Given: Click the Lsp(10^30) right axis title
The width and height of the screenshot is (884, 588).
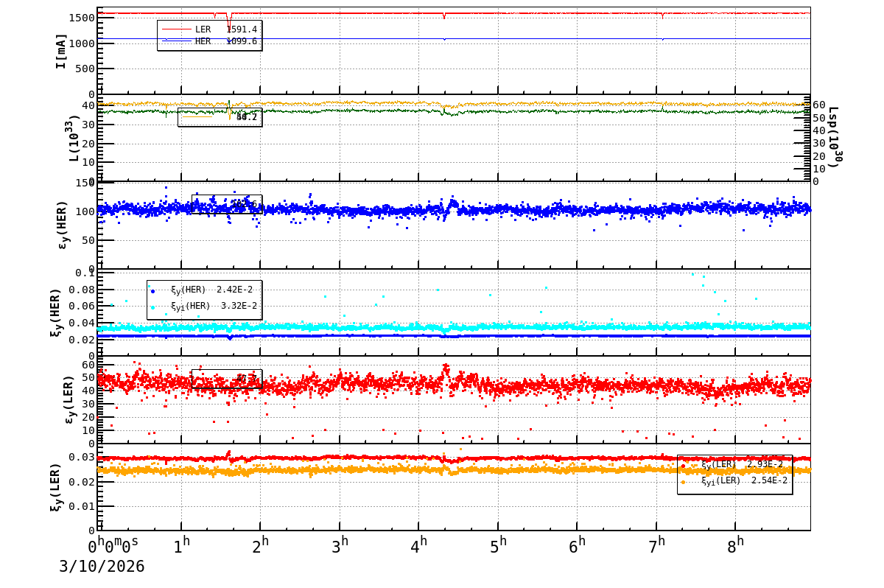Looking at the screenshot, I should [x=833, y=138].
